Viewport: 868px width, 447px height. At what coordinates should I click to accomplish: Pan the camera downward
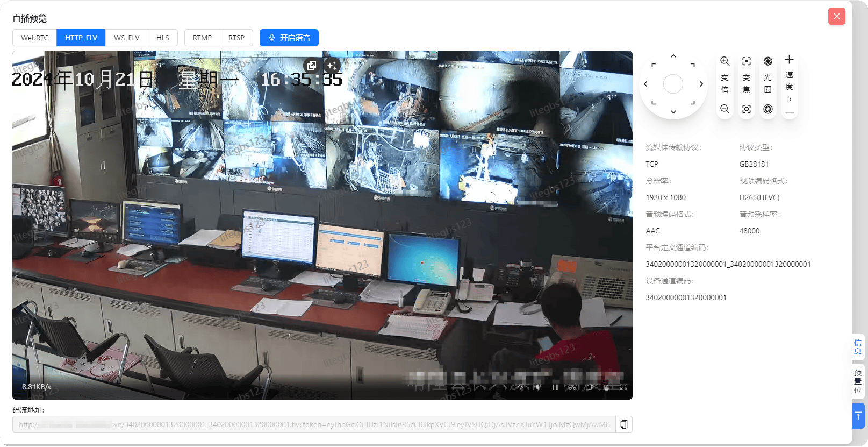coord(673,112)
